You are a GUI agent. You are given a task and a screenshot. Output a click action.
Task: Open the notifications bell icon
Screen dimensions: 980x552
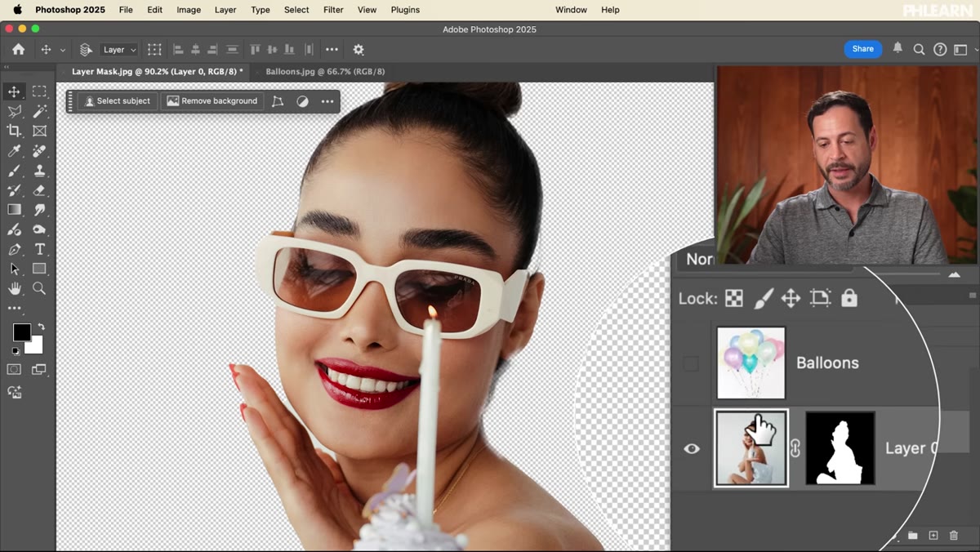(898, 48)
